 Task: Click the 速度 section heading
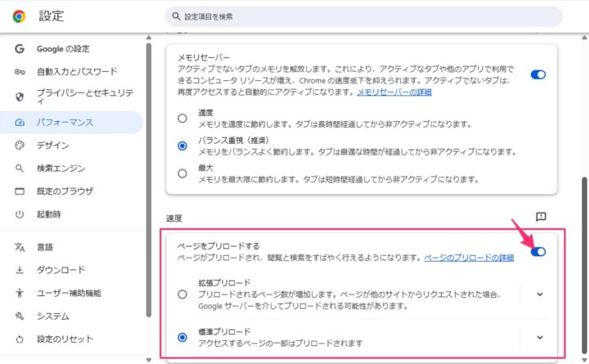(174, 218)
